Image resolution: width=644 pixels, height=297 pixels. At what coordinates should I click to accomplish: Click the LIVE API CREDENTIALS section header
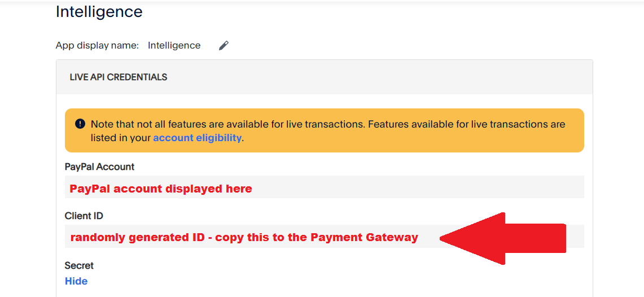(119, 77)
